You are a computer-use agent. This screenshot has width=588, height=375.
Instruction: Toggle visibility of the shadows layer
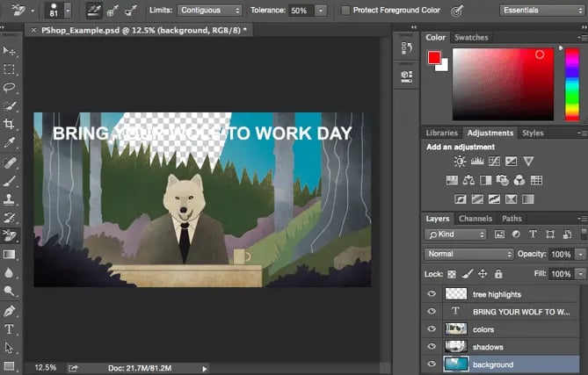[x=432, y=347]
